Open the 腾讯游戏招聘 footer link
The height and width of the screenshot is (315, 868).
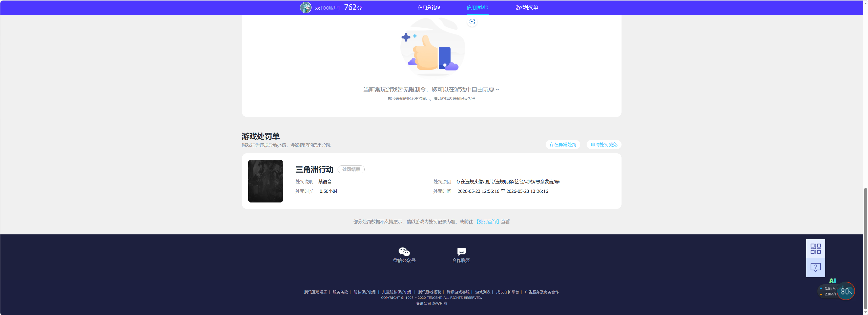pos(429,292)
